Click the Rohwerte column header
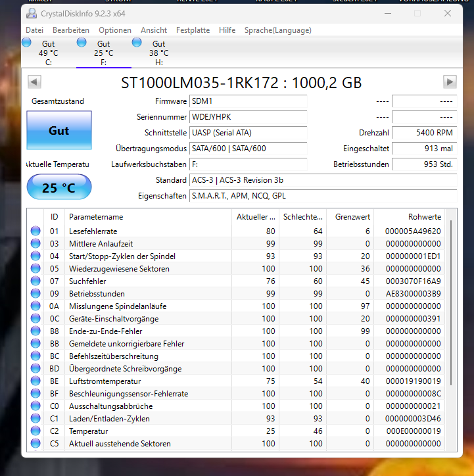 click(x=410, y=217)
